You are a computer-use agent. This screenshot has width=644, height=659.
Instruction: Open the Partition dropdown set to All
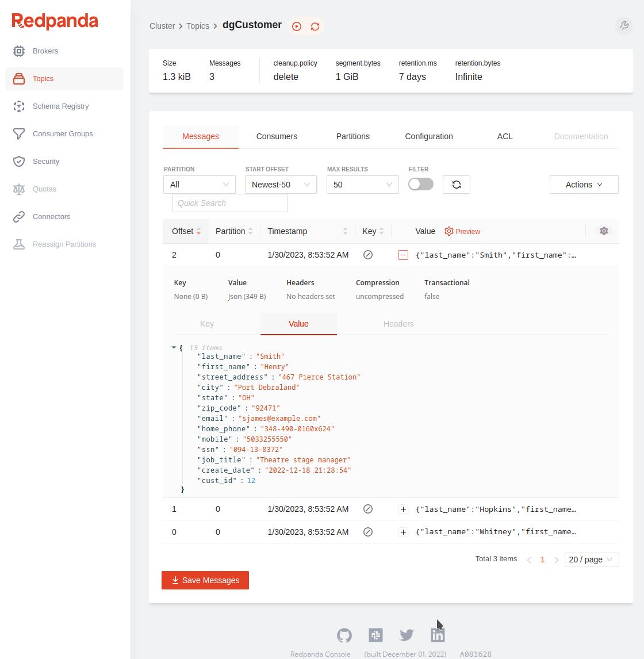[200, 185]
